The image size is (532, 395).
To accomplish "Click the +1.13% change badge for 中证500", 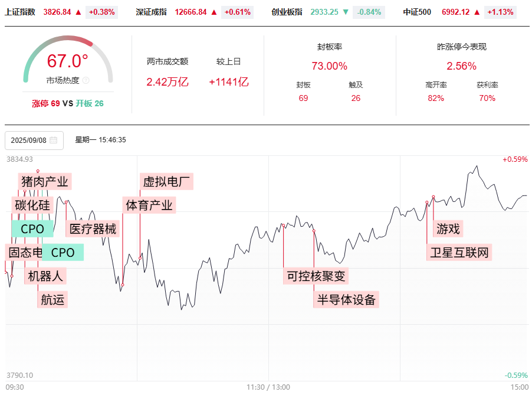I will [x=500, y=12].
